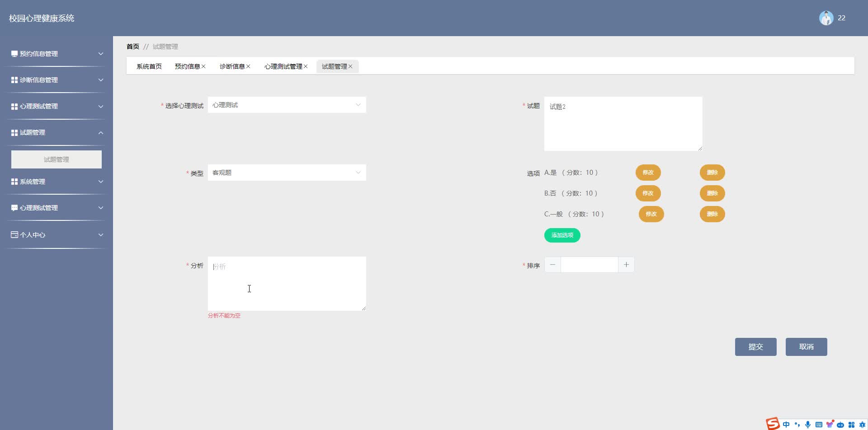The image size is (868, 430).
Task: Click the green 添加选项 button
Action: (562, 235)
